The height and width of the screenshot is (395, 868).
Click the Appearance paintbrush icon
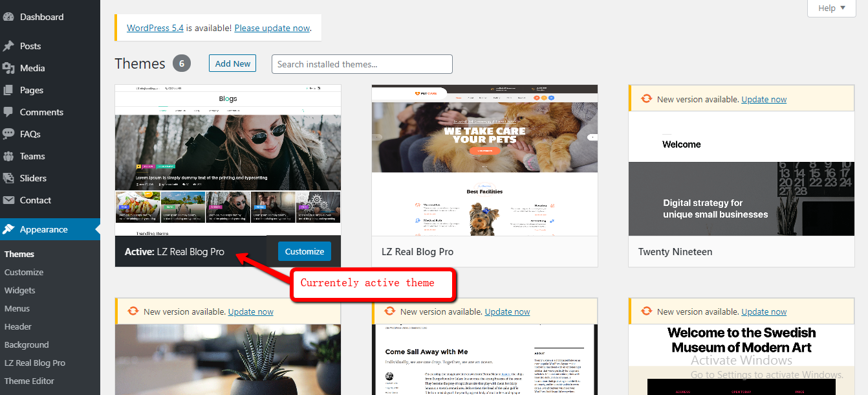coord(8,229)
